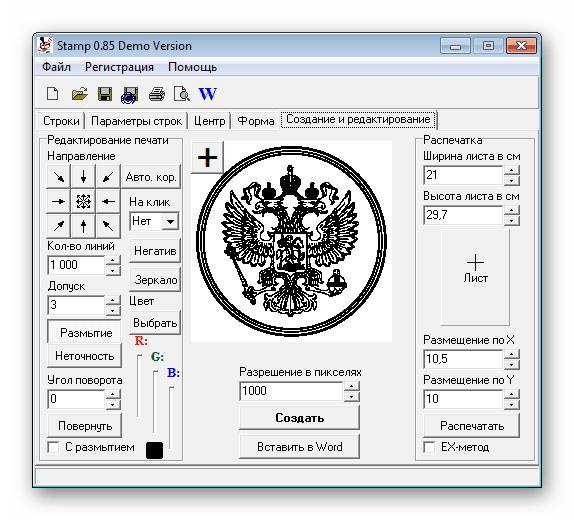Print using the printer icon
574x520 pixels.
tap(157, 94)
